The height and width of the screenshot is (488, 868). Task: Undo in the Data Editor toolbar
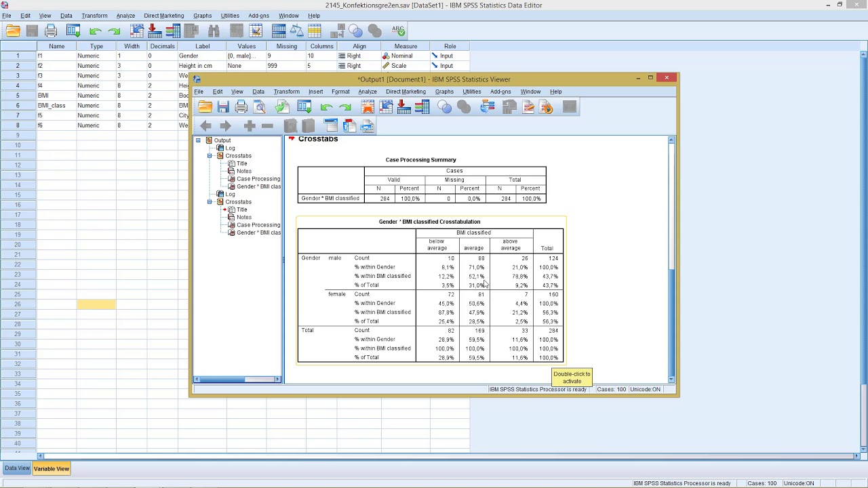95,30
